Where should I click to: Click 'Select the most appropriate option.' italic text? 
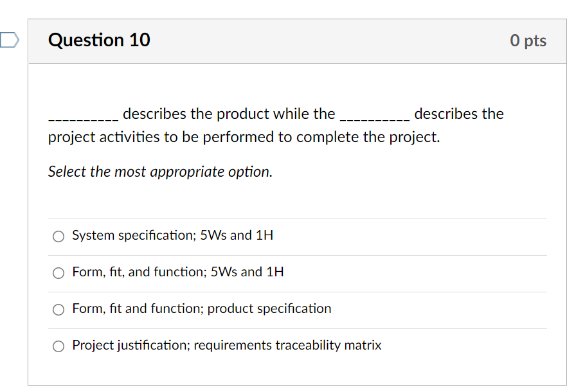pos(159,172)
